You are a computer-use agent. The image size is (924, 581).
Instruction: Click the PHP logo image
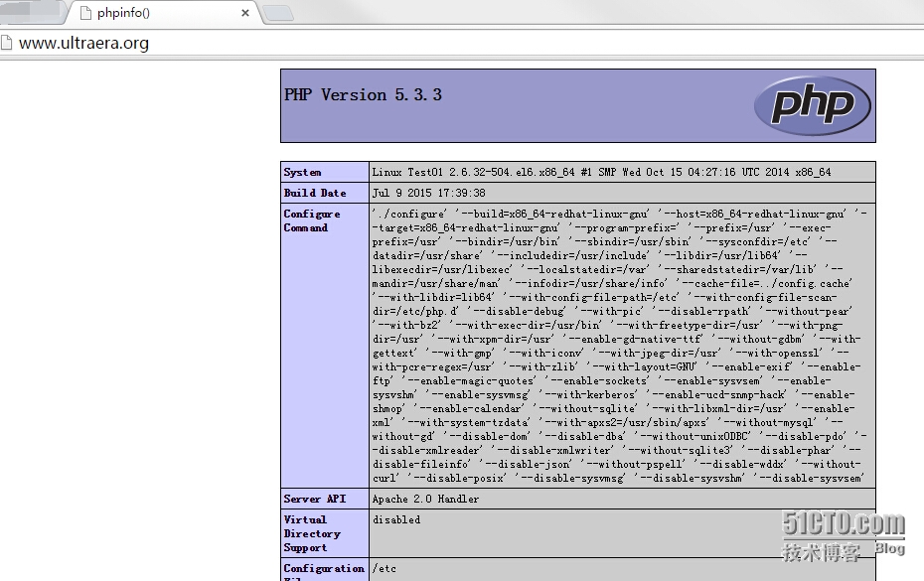pos(812,105)
